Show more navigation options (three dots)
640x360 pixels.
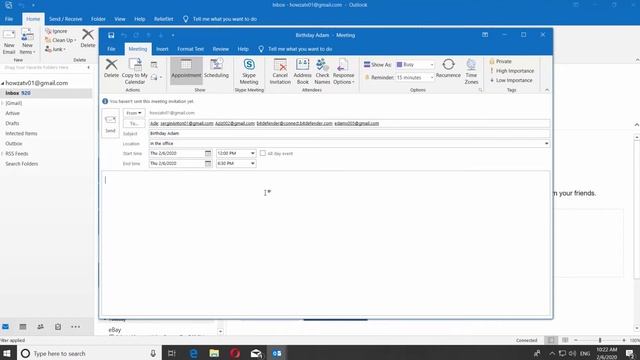(x=76, y=327)
